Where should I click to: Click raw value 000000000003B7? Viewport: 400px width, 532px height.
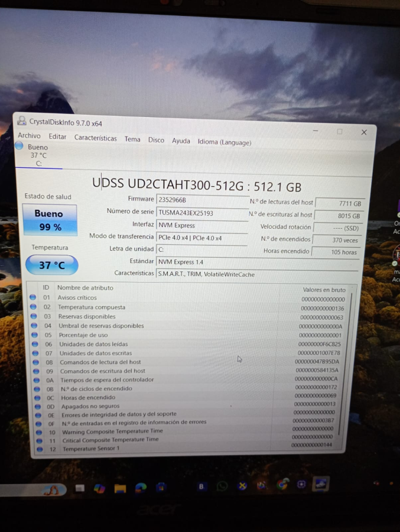coord(314,420)
